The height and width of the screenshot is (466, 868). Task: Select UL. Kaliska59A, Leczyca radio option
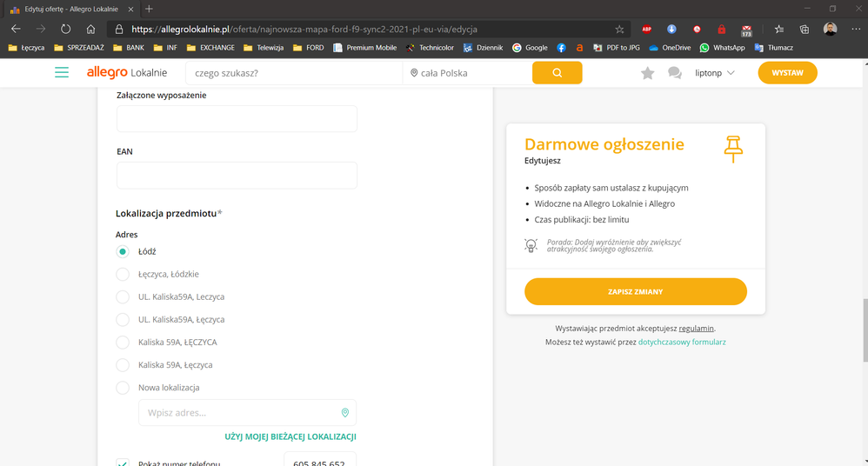click(123, 296)
